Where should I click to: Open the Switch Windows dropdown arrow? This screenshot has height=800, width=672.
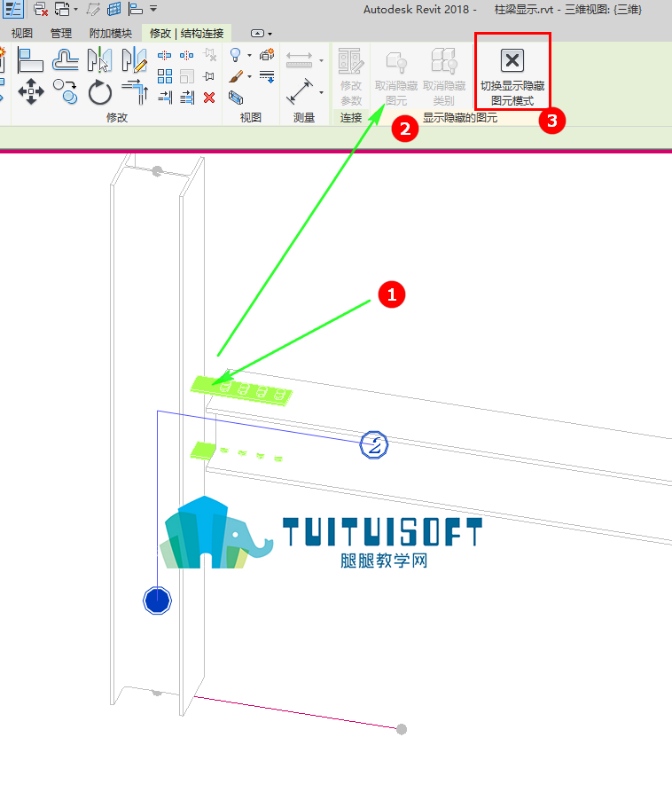click(75, 9)
